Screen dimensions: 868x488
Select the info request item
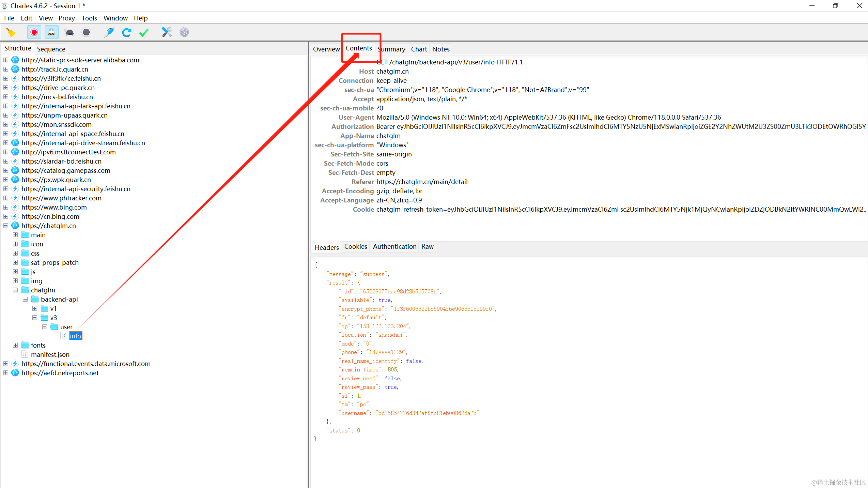[75, 336]
